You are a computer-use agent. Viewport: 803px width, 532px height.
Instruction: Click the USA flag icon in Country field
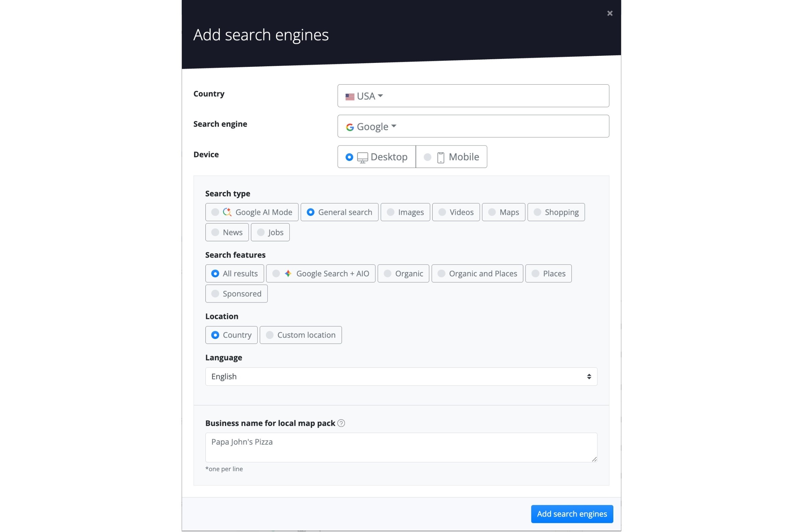(x=350, y=96)
